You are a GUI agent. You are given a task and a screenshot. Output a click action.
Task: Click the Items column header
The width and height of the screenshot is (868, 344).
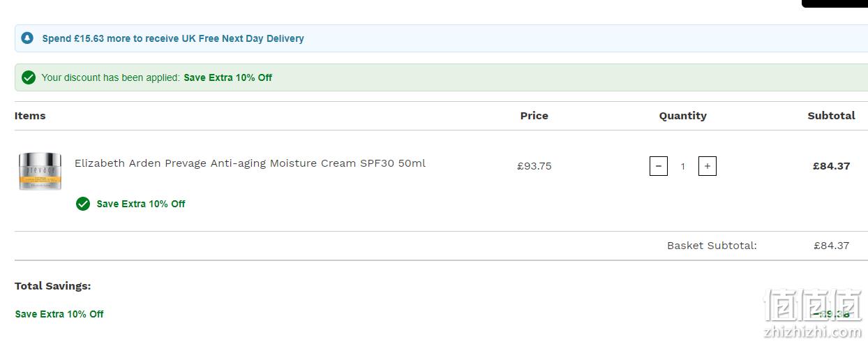click(x=30, y=116)
